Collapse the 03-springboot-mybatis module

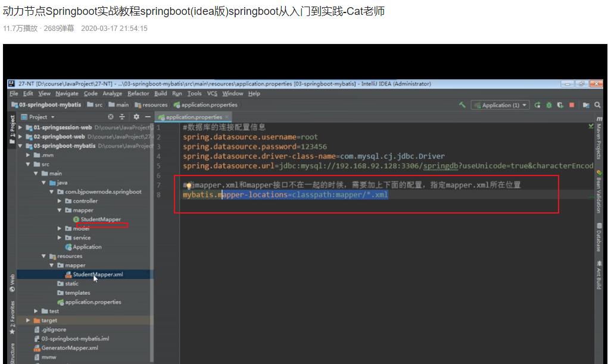point(20,146)
